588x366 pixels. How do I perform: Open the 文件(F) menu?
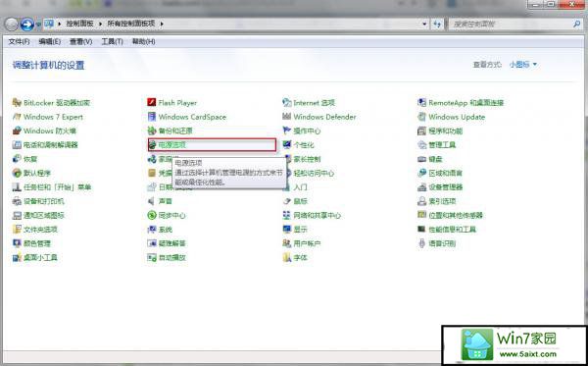(x=19, y=41)
